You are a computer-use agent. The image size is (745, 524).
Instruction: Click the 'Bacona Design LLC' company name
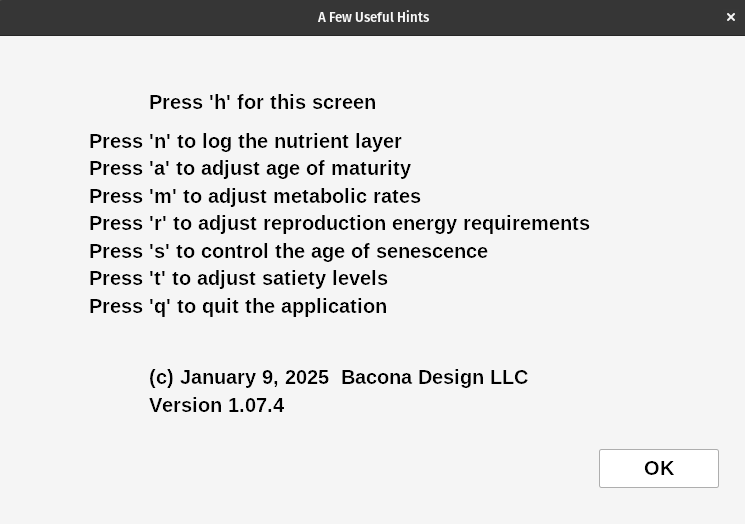(434, 377)
